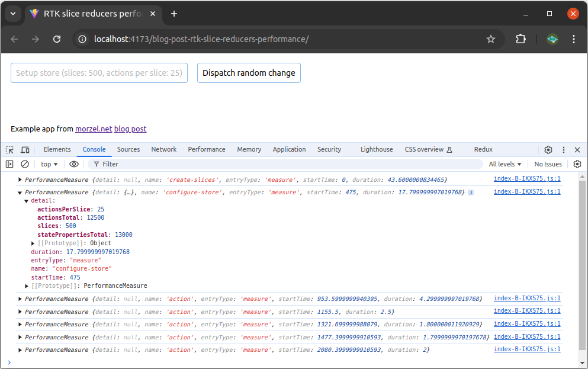Image resolution: width=588 pixels, height=369 pixels.
Task: Collapse the configure-store PerformanceMeasure entry
Action: point(20,192)
